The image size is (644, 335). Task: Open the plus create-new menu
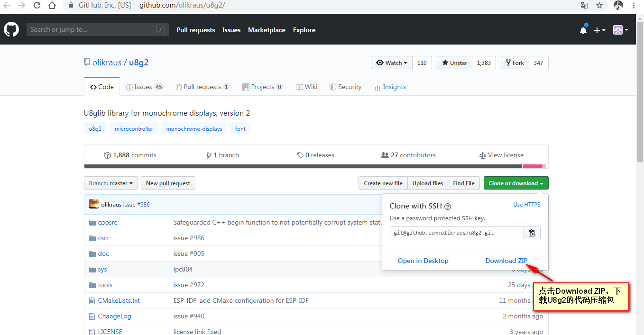(599, 30)
